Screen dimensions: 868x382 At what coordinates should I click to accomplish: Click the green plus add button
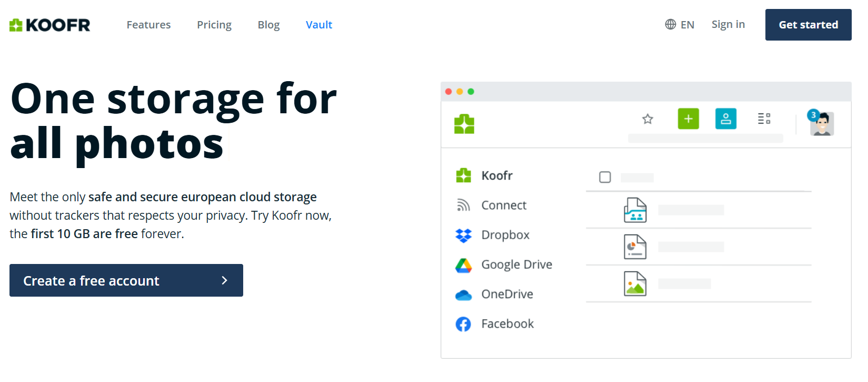pyautogui.click(x=689, y=119)
